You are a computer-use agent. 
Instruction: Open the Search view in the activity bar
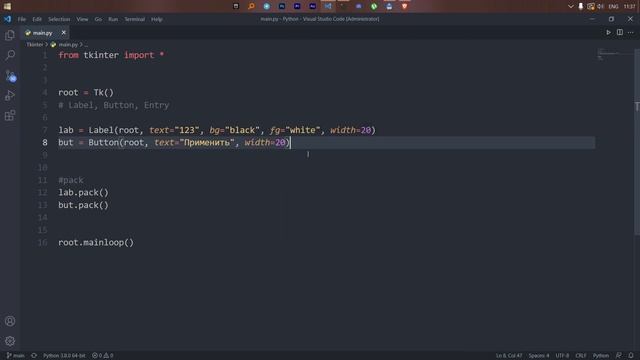[x=10, y=55]
